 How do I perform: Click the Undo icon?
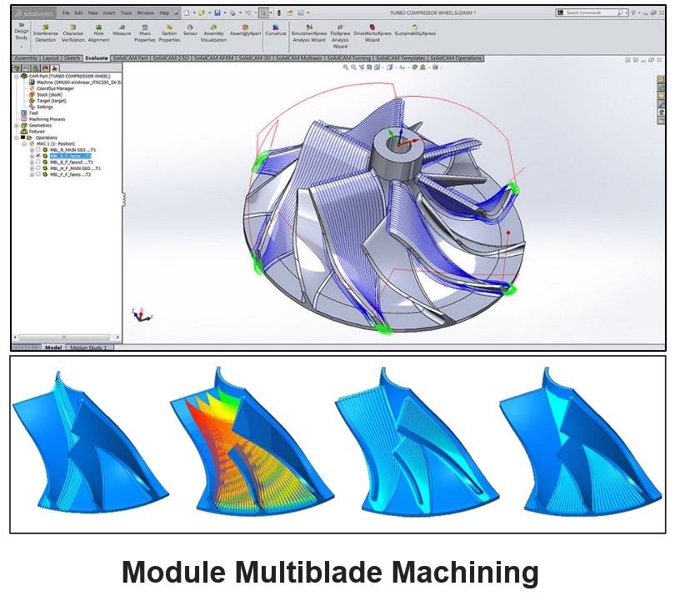(x=248, y=13)
